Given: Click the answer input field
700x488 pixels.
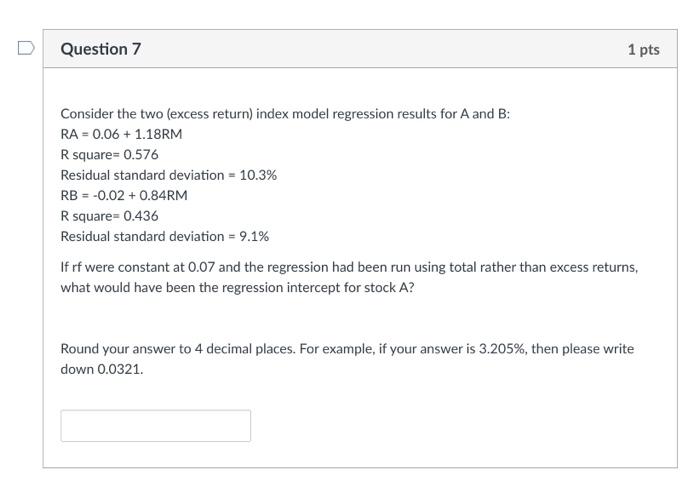Looking at the screenshot, I should [x=155, y=425].
